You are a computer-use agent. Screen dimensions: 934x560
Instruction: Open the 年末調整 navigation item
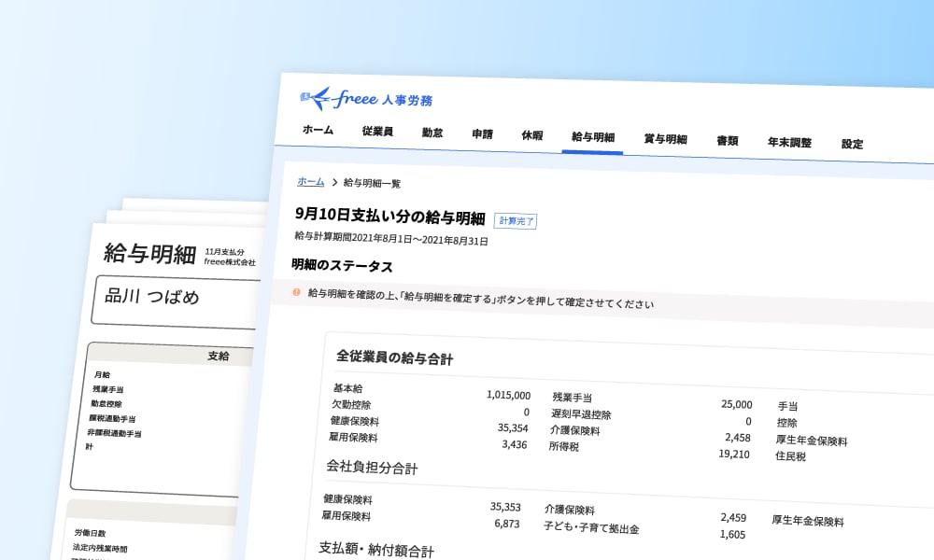tap(788, 141)
